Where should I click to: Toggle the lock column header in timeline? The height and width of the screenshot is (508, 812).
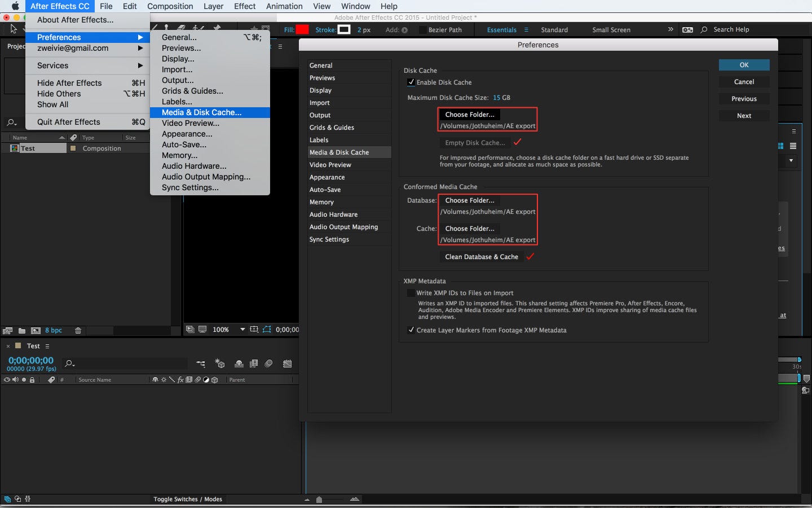tap(32, 380)
